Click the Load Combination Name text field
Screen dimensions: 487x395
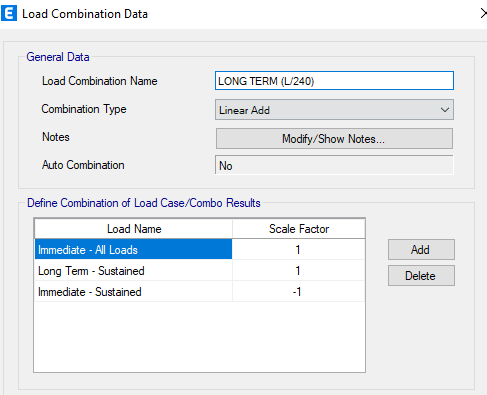tap(334, 81)
